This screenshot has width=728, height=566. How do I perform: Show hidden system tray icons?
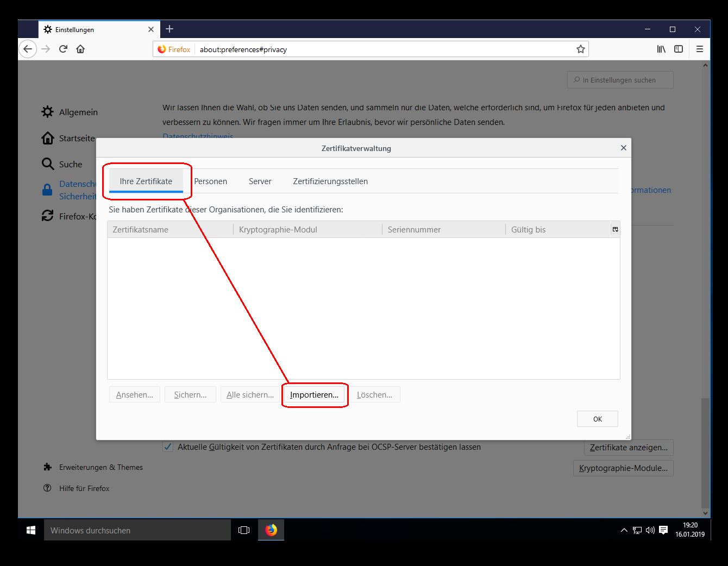coord(624,530)
